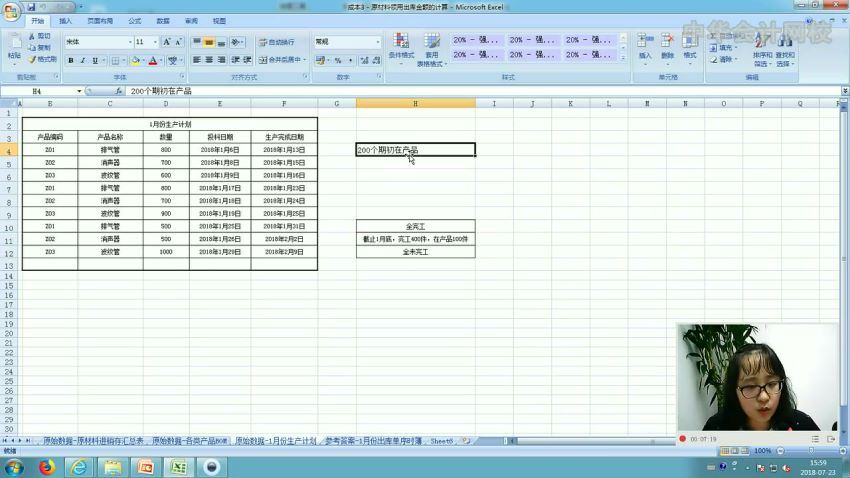Open the font size dropdown

point(155,42)
